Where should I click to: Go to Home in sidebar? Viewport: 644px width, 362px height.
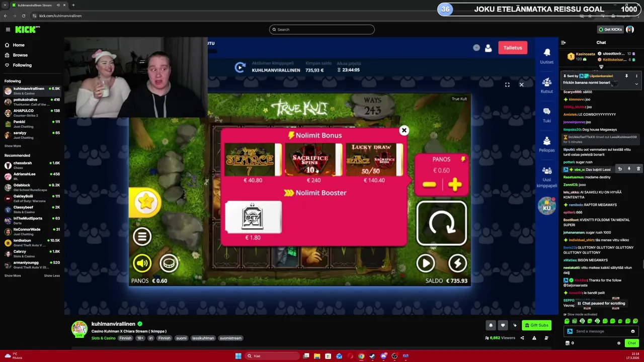(x=19, y=45)
